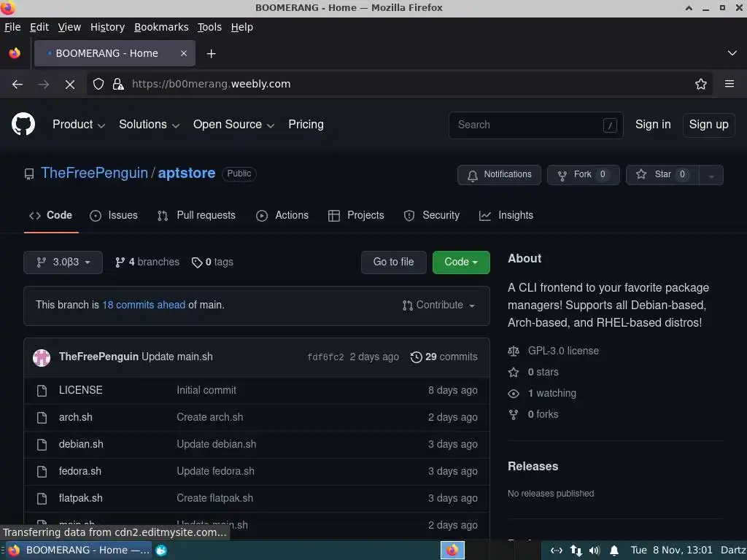Click the GitHub octocat logo
The image size is (747, 560).
point(23,124)
